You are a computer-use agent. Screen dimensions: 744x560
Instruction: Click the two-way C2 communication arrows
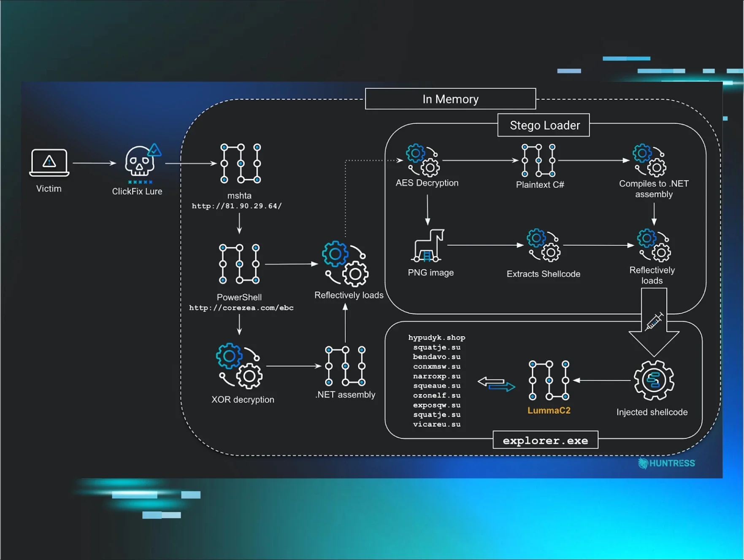coord(496,384)
